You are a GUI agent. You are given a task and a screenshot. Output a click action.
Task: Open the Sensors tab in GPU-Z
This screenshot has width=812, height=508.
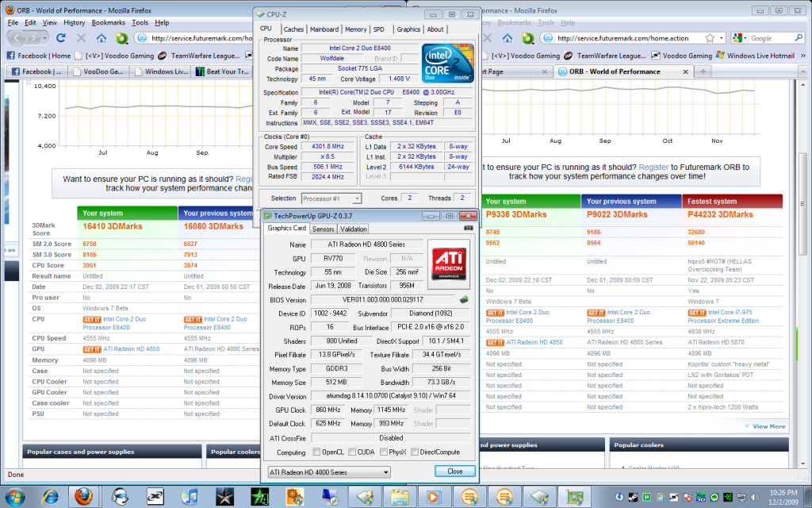(324, 229)
